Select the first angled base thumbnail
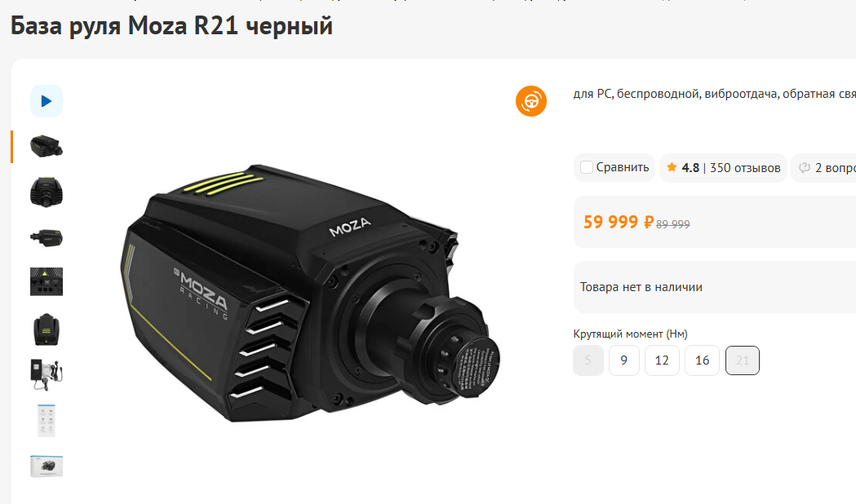This screenshot has height=504, width=856. pyautogui.click(x=47, y=147)
